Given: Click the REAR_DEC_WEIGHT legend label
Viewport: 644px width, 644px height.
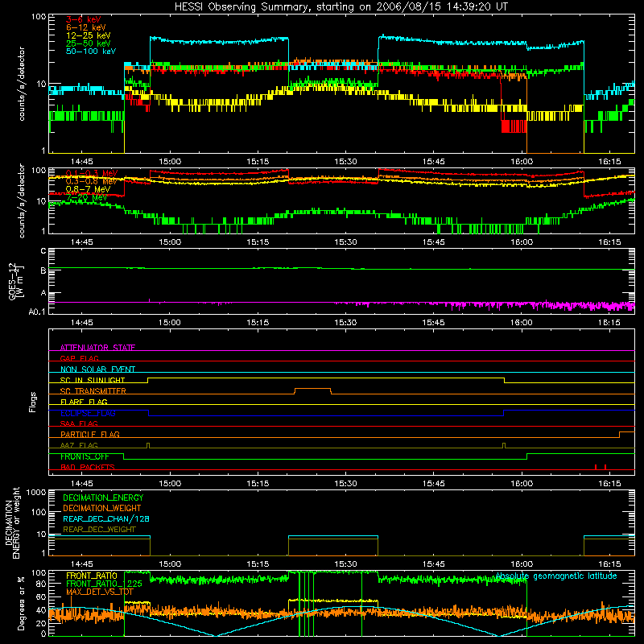Looking at the screenshot, I should click(99, 530).
